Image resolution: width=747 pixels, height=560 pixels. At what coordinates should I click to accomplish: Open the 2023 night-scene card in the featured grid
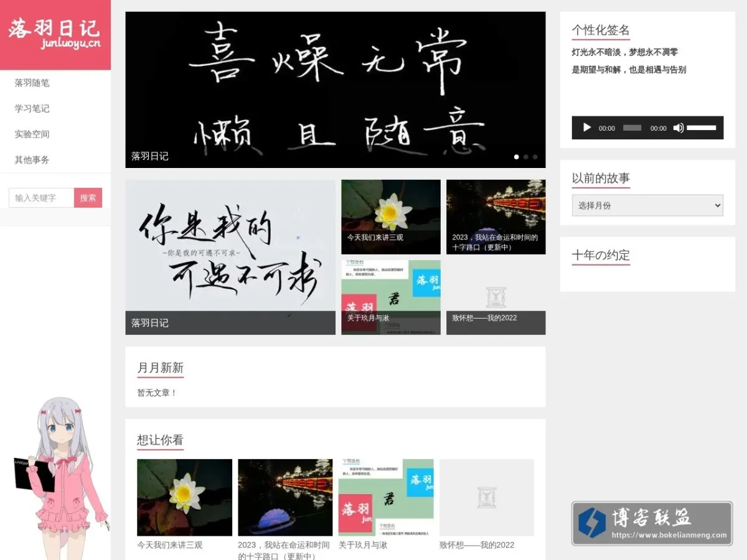(496, 217)
